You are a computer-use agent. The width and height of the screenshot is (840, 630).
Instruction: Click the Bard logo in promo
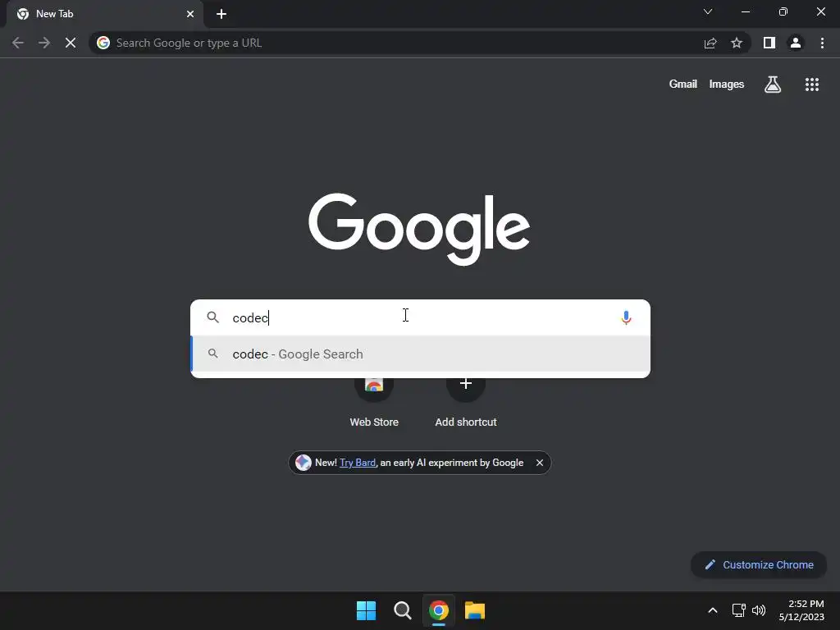(x=304, y=463)
